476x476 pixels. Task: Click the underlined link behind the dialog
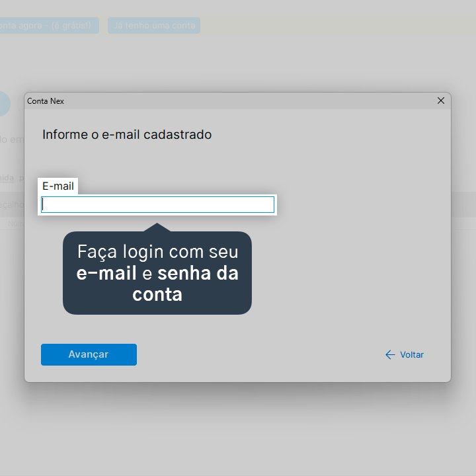tap(7, 178)
